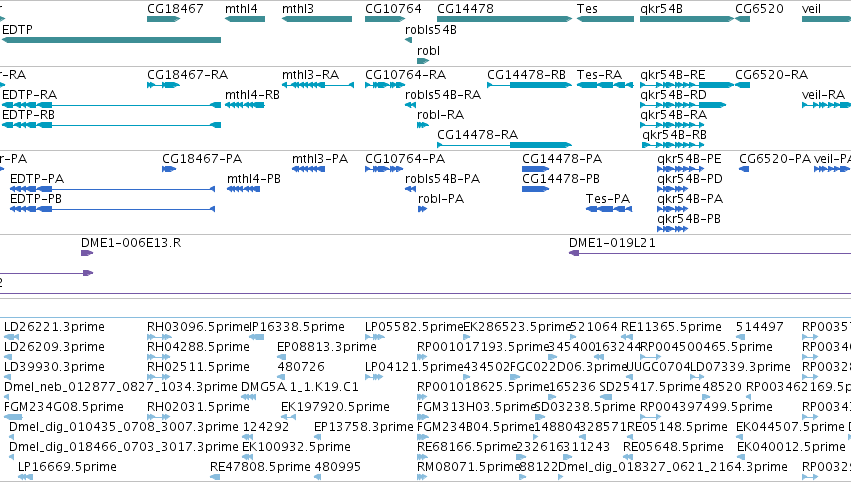Select the qkr54B-RE transcript label
This screenshot has height=482, width=851.
(x=673, y=74)
